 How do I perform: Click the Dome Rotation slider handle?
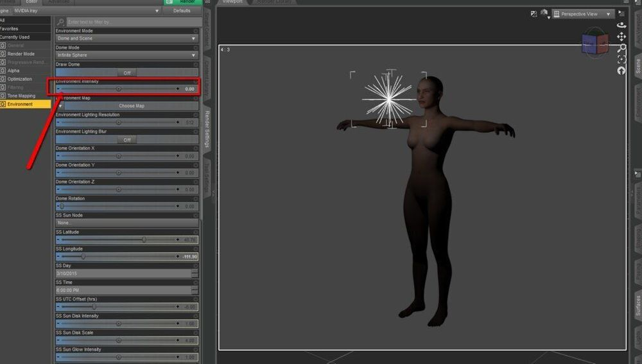[x=62, y=206]
